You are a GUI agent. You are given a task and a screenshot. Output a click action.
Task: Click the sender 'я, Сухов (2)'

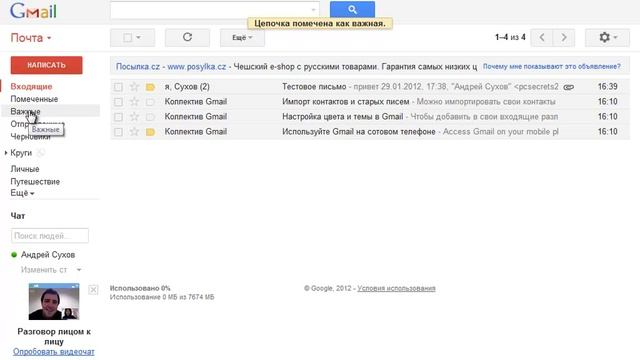pyautogui.click(x=187, y=87)
